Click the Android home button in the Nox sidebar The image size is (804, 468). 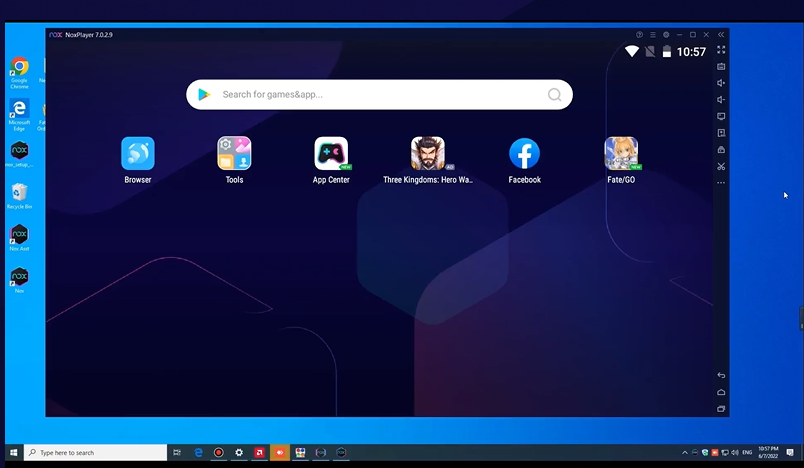coord(721,392)
